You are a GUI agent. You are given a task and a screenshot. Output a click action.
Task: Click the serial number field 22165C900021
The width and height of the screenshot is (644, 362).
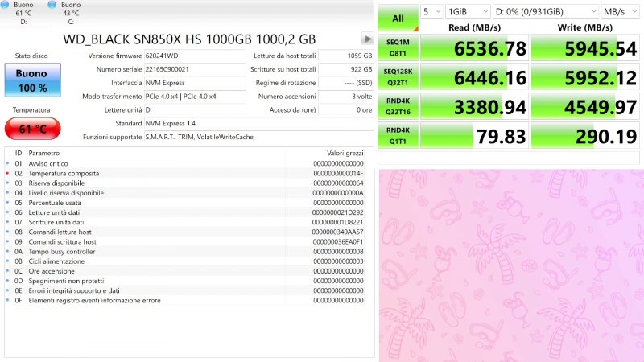195,69
